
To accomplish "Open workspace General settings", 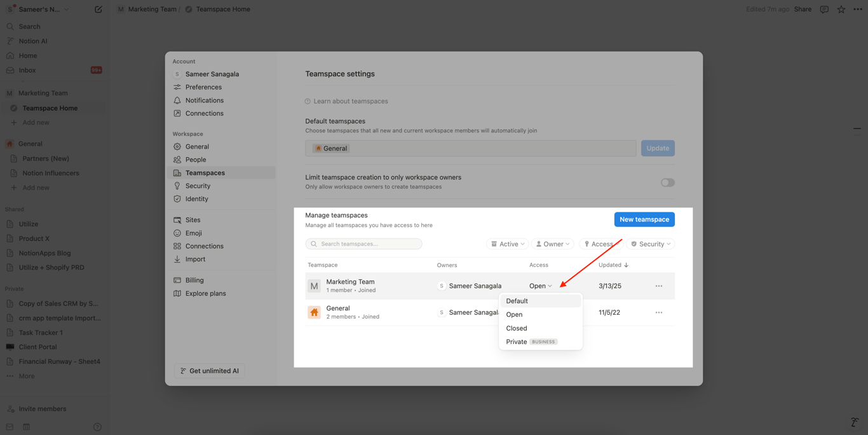I will (222, 147).
